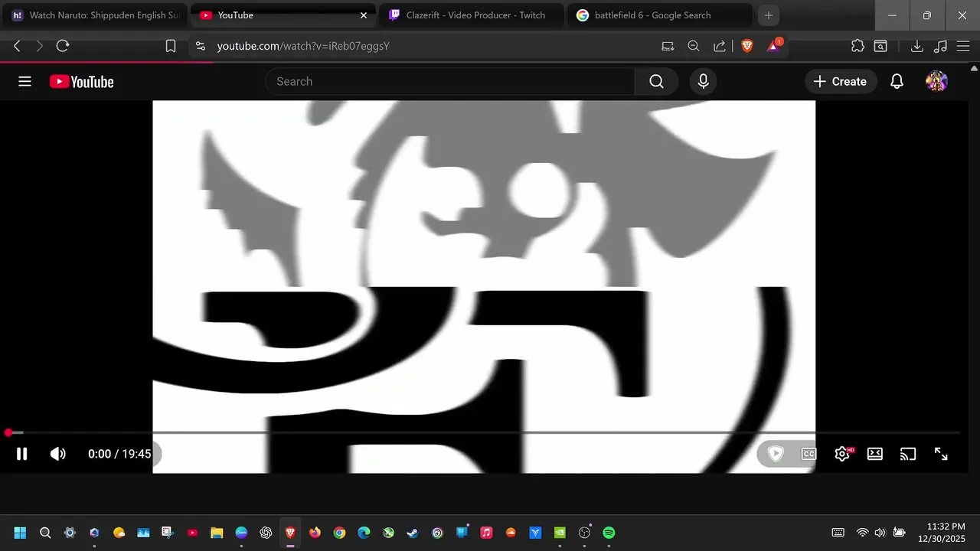Image resolution: width=980 pixels, height=551 pixels.
Task: Open ChatGPT from the taskbar
Action: 266,533
